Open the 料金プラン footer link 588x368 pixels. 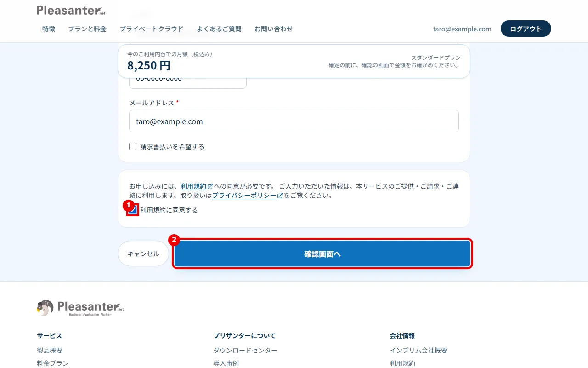click(53, 363)
